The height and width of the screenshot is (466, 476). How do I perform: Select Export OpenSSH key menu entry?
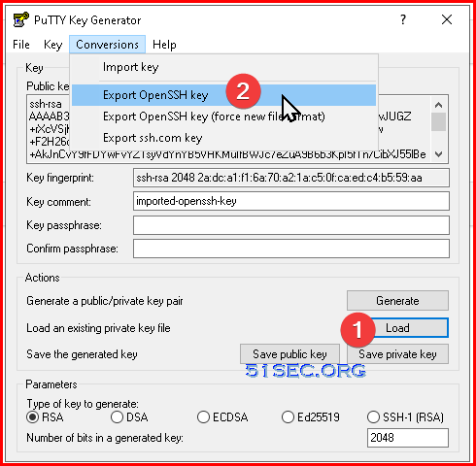pyautogui.click(x=223, y=95)
